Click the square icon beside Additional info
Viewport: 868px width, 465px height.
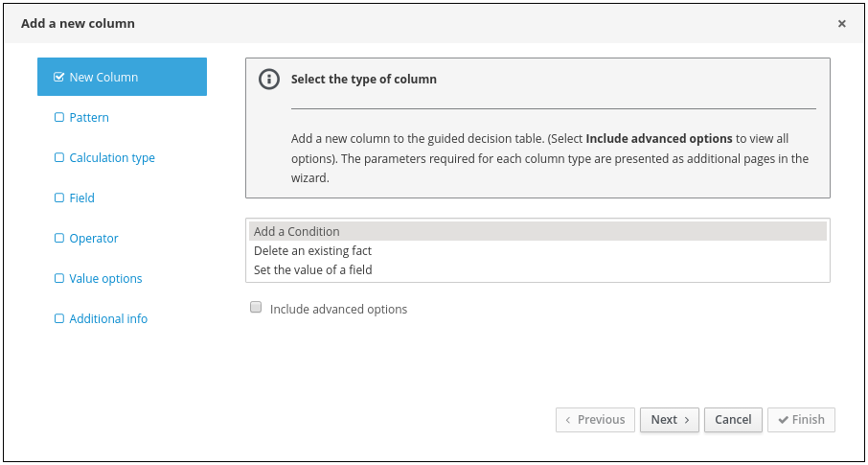[59, 319]
